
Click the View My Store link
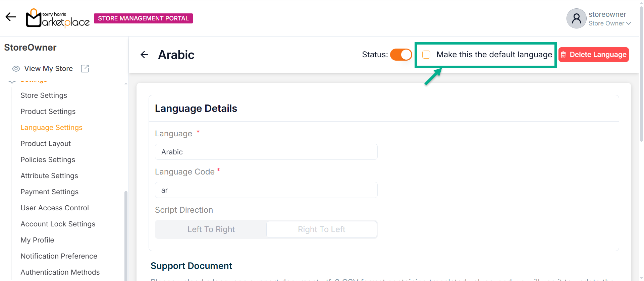coord(48,69)
